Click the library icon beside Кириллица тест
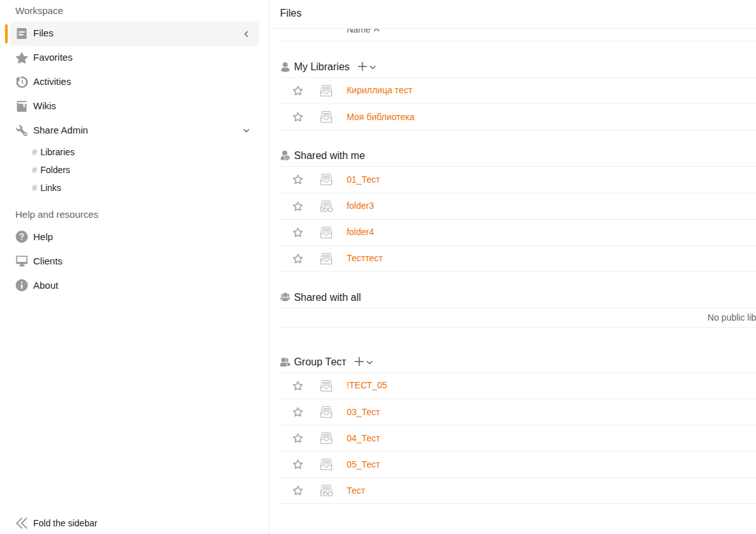756x534 pixels. point(326,91)
